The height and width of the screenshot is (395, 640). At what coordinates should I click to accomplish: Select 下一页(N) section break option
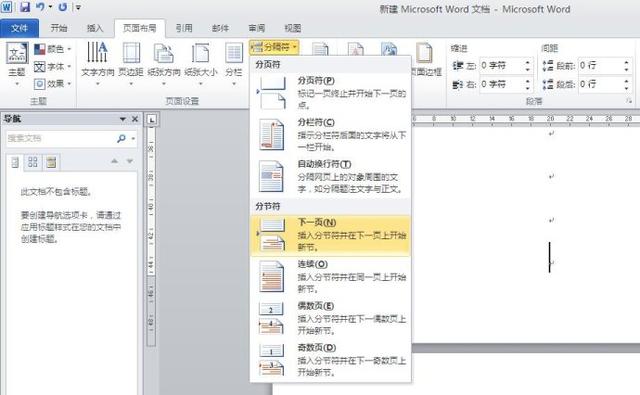pyautogui.click(x=331, y=235)
